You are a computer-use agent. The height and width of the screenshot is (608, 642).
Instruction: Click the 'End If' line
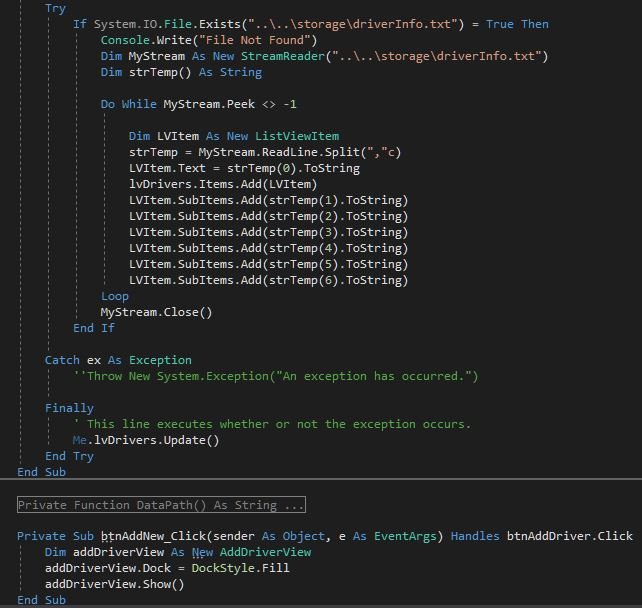pyautogui.click(x=94, y=328)
